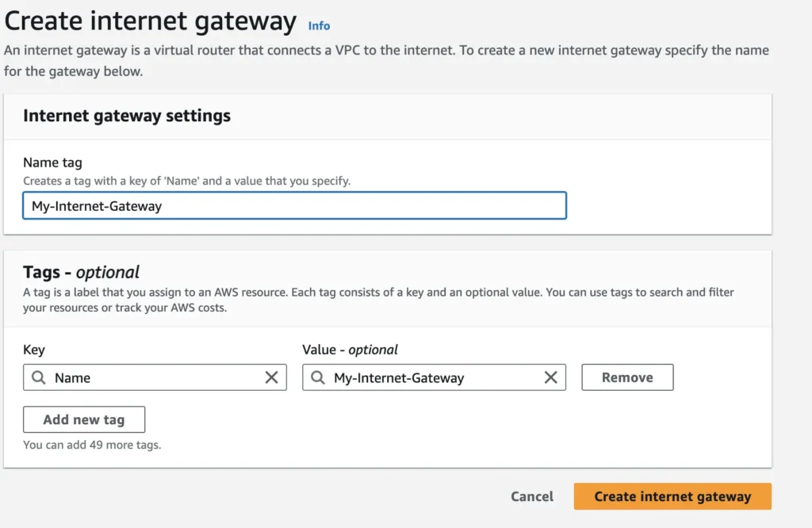This screenshot has width=812, height=528.
Task: Open the Info link beside the page title
Action: coord(319,25)
